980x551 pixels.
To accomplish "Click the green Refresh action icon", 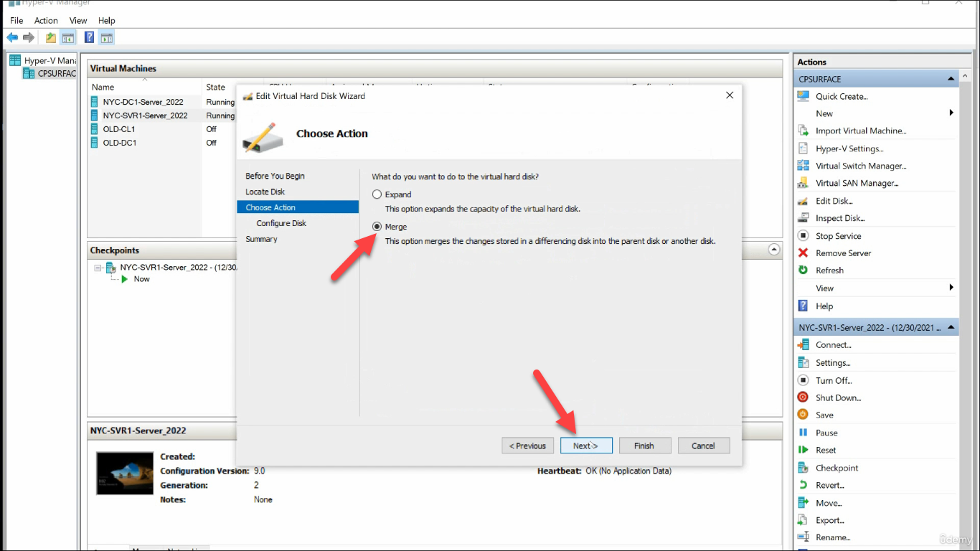I will coord(804,270).
